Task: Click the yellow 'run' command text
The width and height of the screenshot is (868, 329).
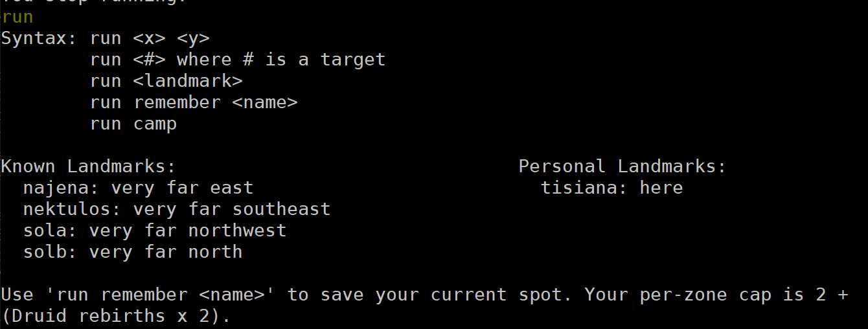Action: [x=17, y=17]
